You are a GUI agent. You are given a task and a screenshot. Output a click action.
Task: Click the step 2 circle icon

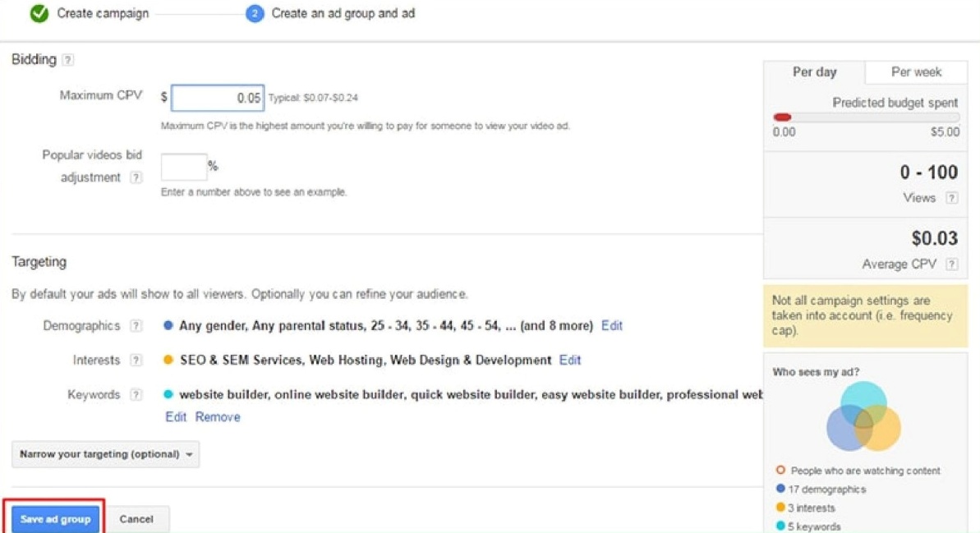pyautogui.click(x=255, y=14)
